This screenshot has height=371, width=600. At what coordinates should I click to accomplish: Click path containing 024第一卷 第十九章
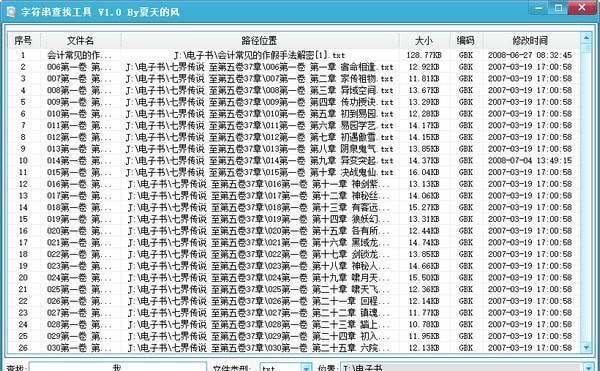coord(259,278)
